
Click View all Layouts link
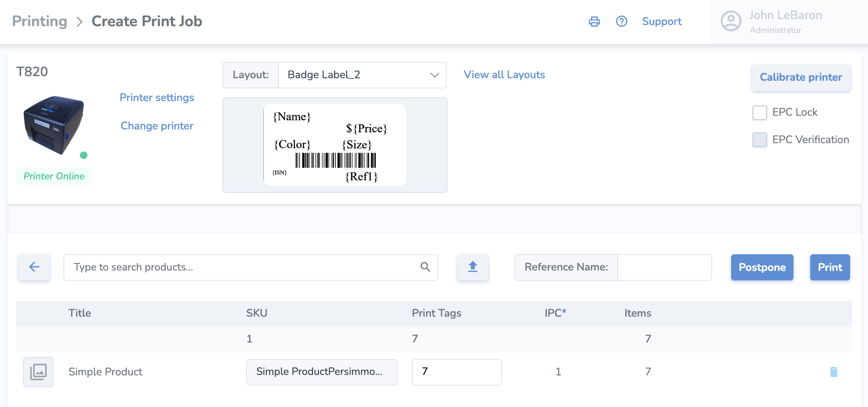[504, 75]
